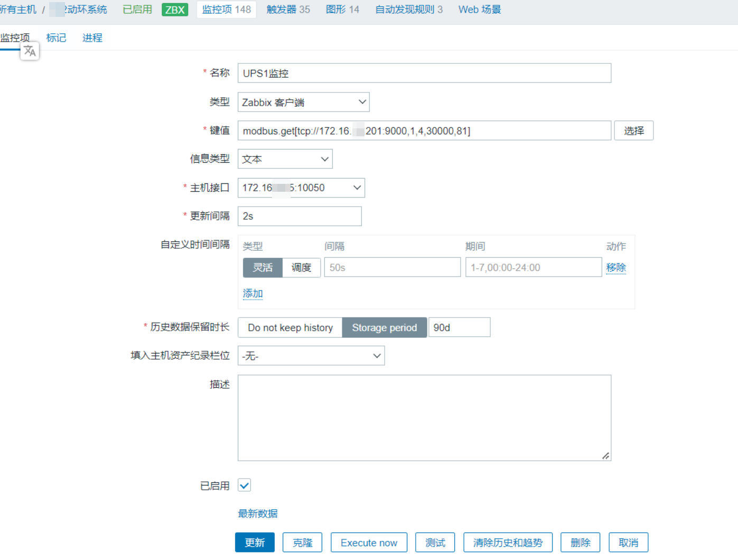738x560 pixels.
Task: Choose the Storage period option
Action: (x=384, y=328)
